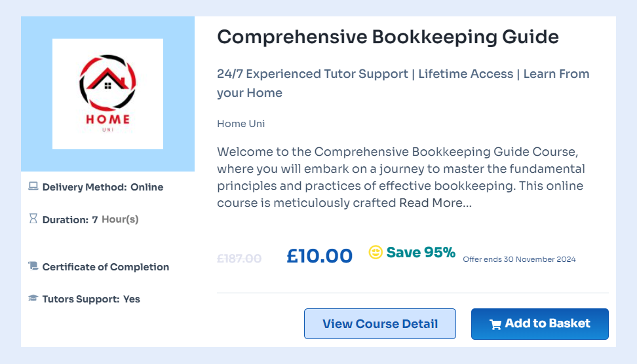Select the Home Uni provider name
Image resolution: width=637 pixels, height=364 pixels.
[x=241, y=123]
